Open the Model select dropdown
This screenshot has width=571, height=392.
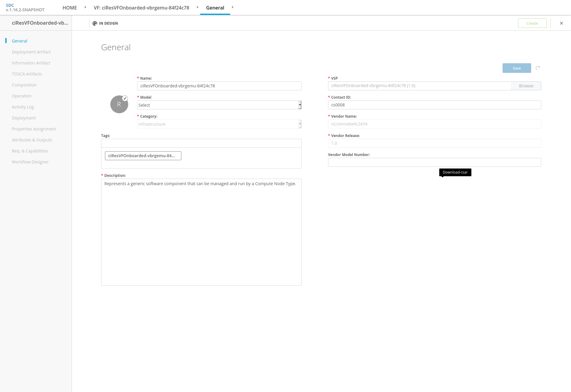(x=219, y=105)
